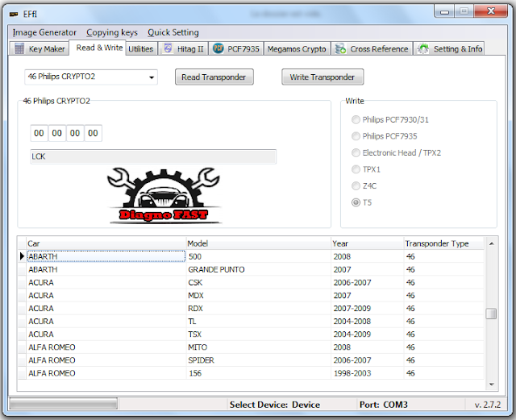Click the 2004-2008 year cell
516x420 pixels.
(x=368, y=322)
